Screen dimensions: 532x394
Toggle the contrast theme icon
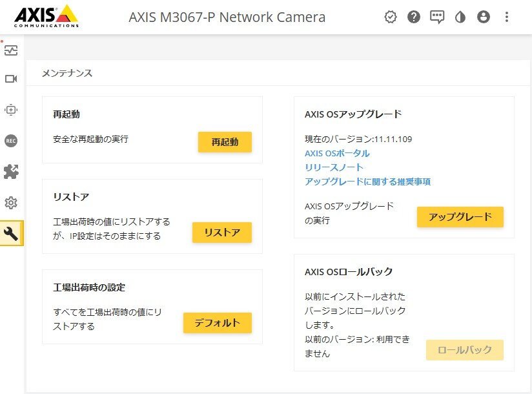click(460, 17)
